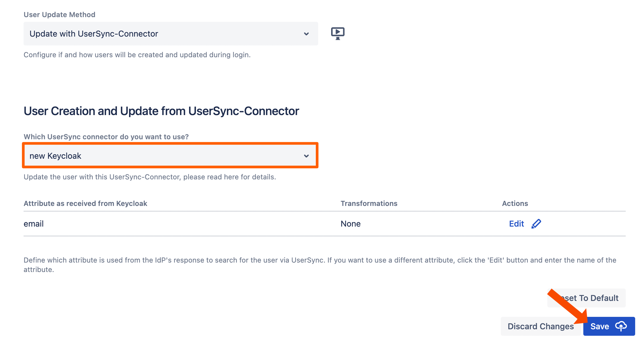Click the pencil icon beside Edit
The height and width of the screenshot is (344, 644).
[x=536, y=224]
